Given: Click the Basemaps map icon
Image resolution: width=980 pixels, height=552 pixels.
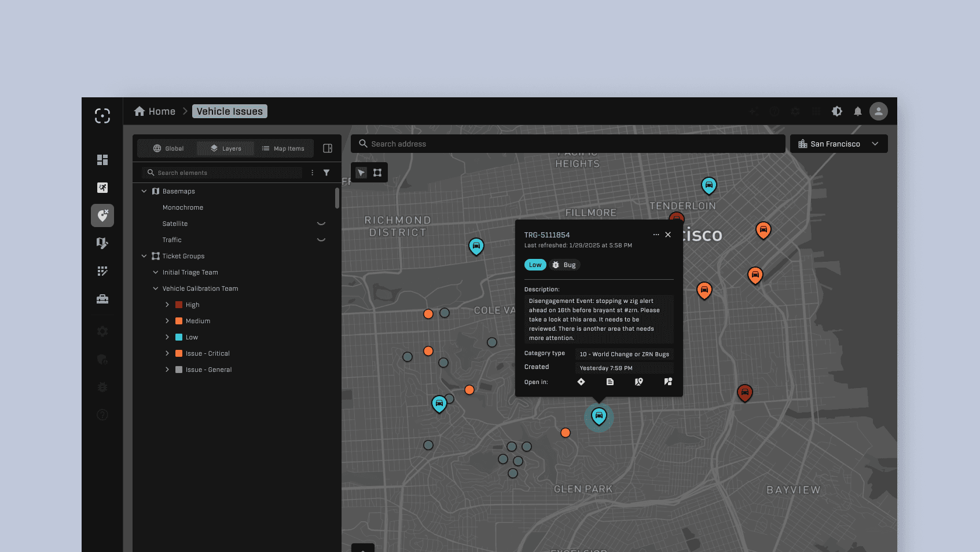Looking at the screenshot, I should pyautogui.click(x=156, y=191).
